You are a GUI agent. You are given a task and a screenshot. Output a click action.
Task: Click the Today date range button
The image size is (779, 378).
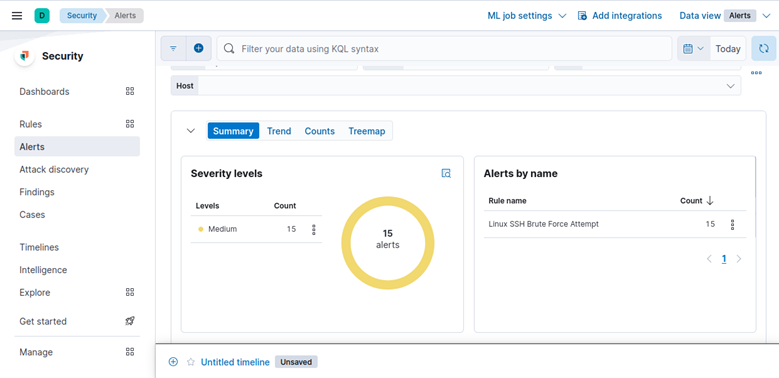728,49
